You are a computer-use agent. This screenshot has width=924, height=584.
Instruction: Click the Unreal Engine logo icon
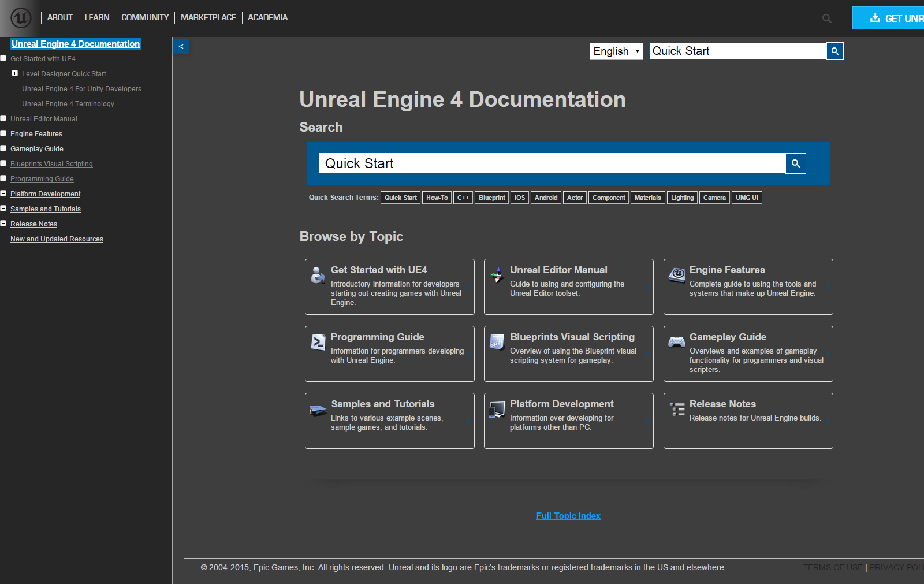point(21,18)
